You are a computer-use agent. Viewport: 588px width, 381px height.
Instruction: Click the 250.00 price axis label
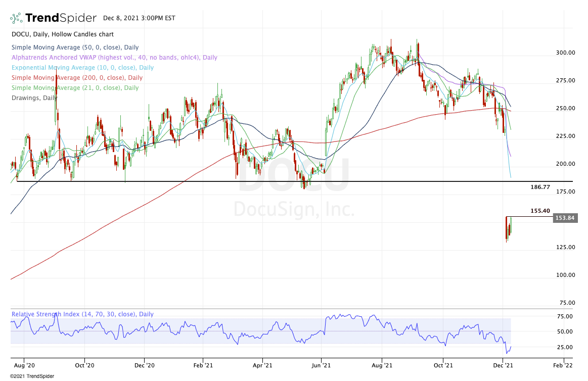click(x=565, y=108)
